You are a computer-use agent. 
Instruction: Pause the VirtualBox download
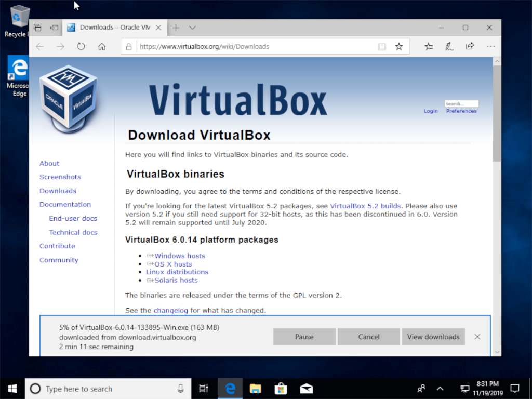pyautogui.click(x=304, y=337)
